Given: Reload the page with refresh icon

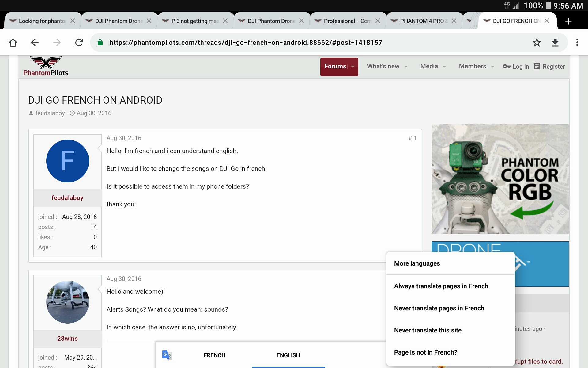Looking at the screenshot, I should [x=79, y=42].
